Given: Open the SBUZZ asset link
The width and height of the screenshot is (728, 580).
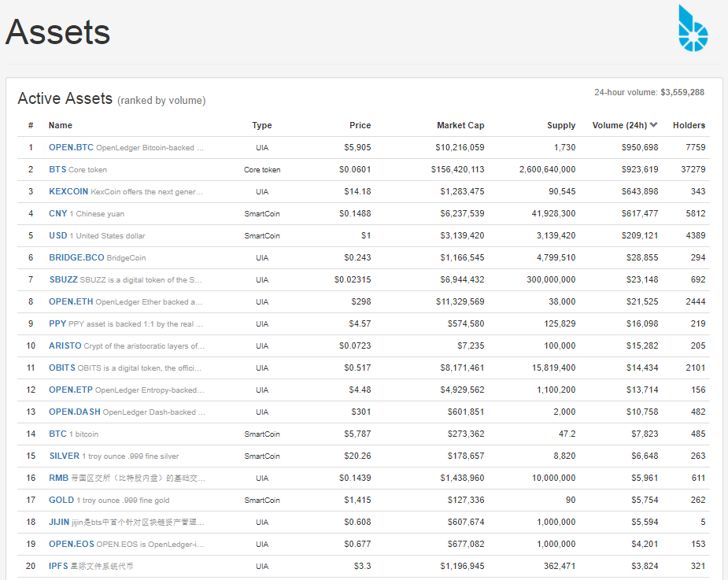Looking at the screenshot, I should 64,279.
